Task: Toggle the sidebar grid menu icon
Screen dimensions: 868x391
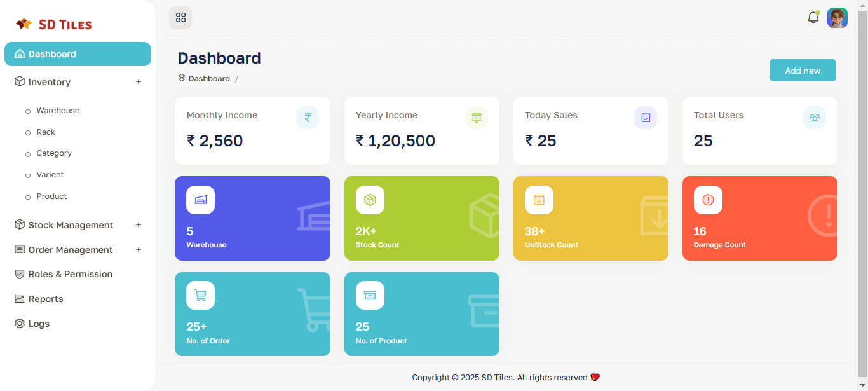Action: pos(180,18)
